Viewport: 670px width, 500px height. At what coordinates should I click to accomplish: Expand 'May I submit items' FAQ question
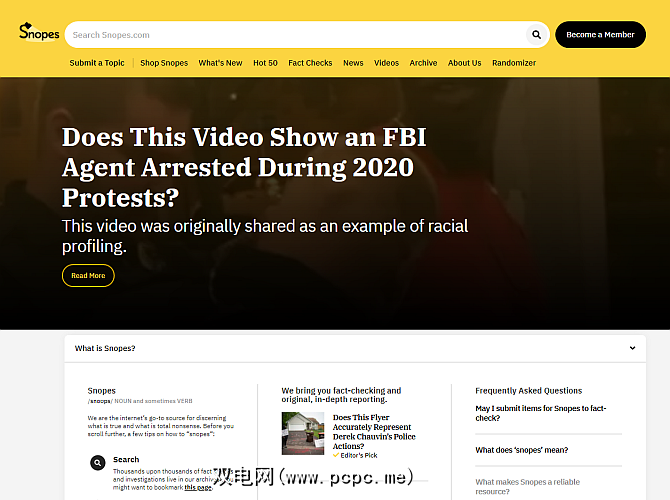coord(541,413)
